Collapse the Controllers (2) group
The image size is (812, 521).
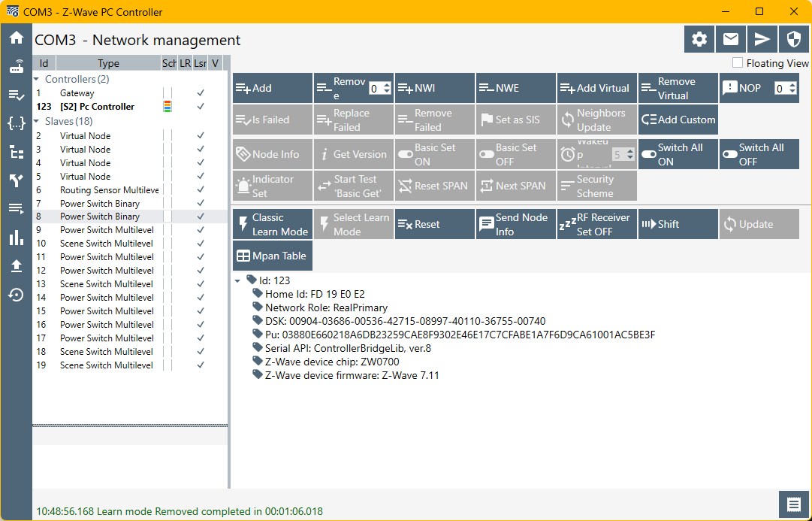(x=37, y=78)
